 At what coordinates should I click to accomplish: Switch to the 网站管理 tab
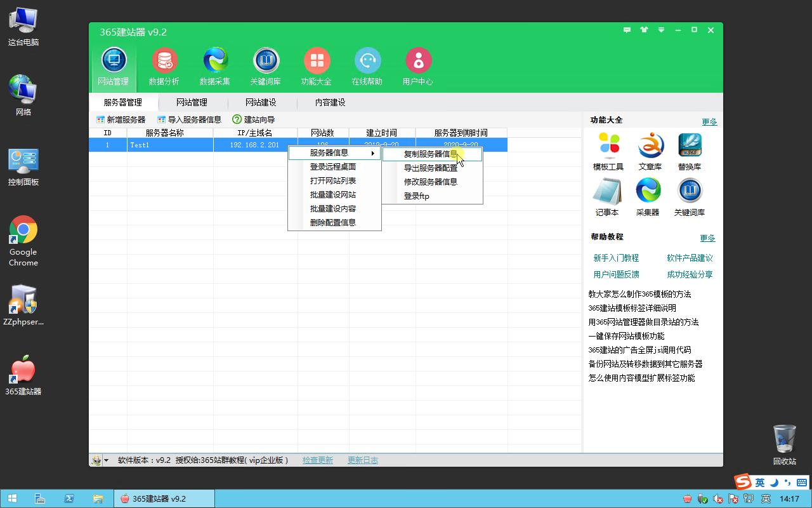click(x=192, y=102)
